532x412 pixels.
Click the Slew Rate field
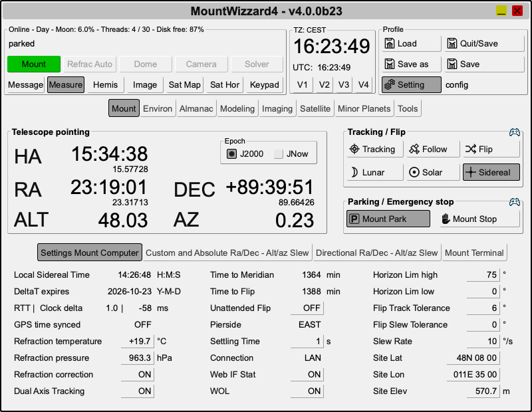pyautogui.click(x=483, y=341)
